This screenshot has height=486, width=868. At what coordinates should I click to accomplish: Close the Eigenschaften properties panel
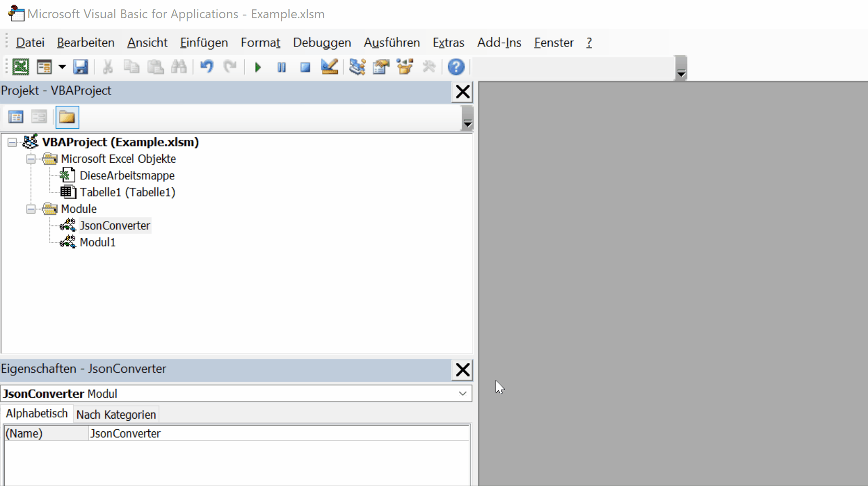[462, 370]
